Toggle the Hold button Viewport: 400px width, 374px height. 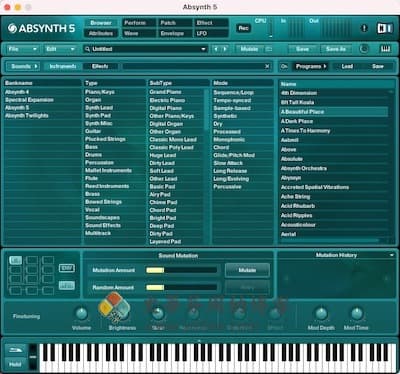point(15,364)
